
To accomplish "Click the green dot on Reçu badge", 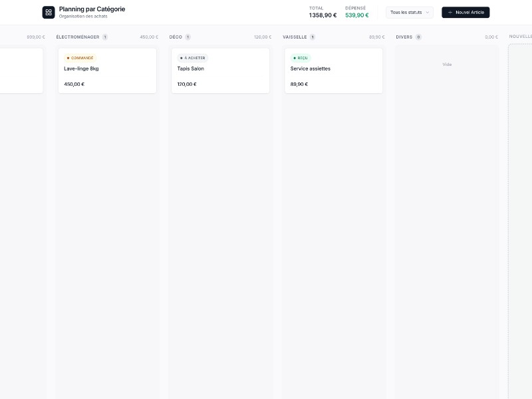I will (295, 58).
